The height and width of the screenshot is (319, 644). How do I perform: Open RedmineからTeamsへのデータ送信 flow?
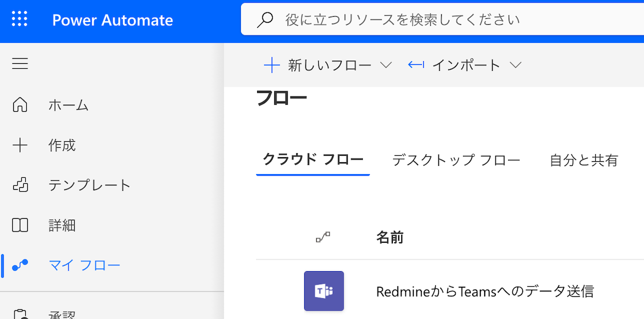pyautogui.click(x=485, y=292)
